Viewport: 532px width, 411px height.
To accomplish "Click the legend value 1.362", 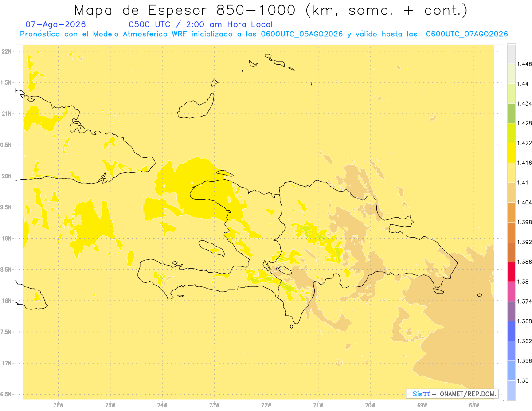I will [525, 341].
